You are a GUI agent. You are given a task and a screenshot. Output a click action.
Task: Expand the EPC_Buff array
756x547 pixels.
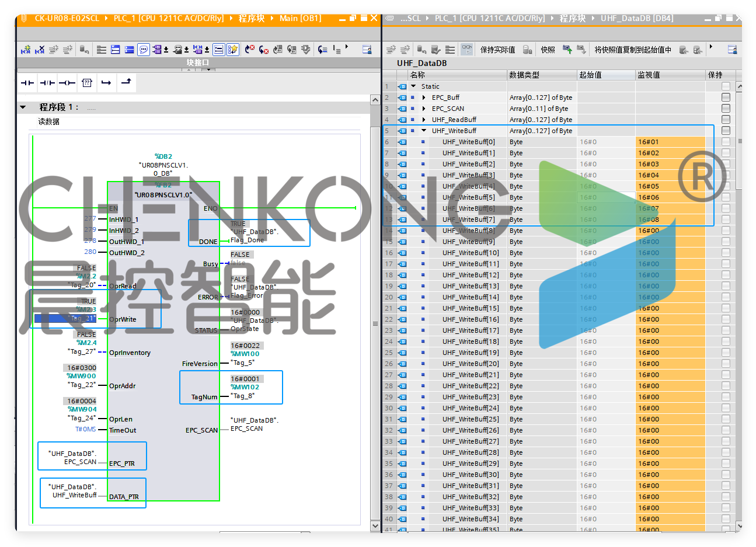tap(424, 97)
